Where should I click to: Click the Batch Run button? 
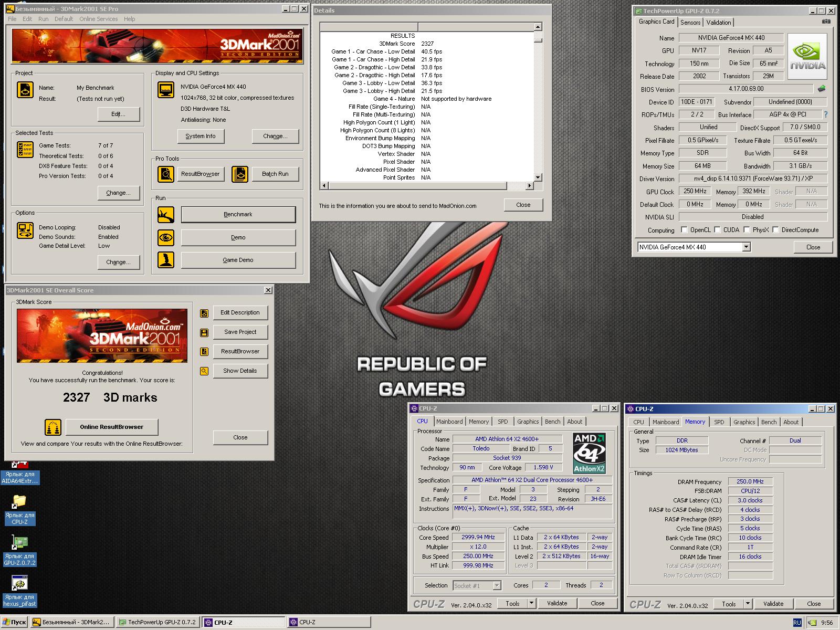pyautogui.click(x=276, y=174)
